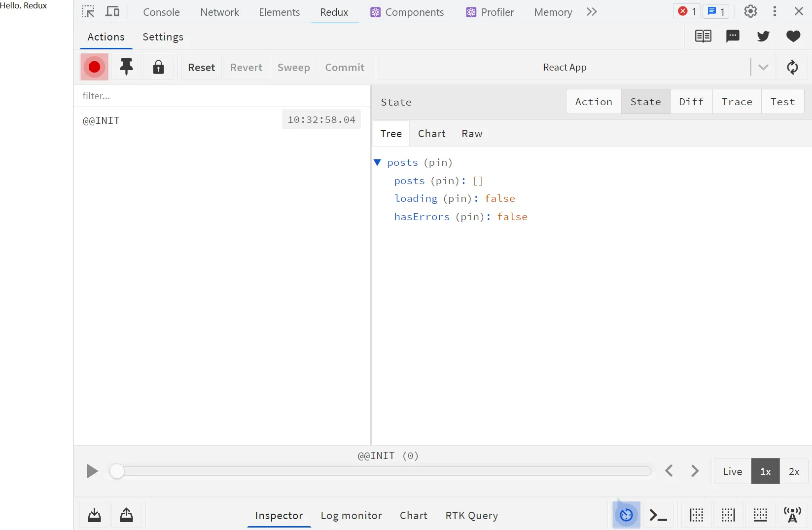812x530 pixels.
Task: Switch inspector to the State view
Action: (x=645, y=102)
